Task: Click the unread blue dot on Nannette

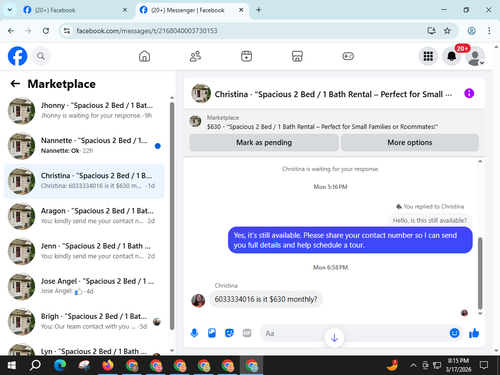Action: tap(158, 146)
